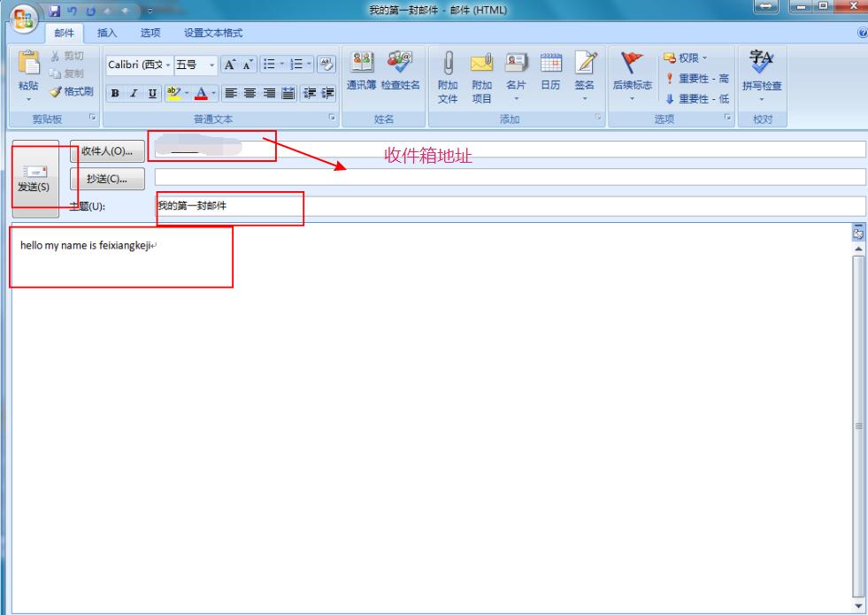The height and width of the screenshot is (615, 868).
Task: Run 拼写检查 spelling check
Action: tap(762, 76)
